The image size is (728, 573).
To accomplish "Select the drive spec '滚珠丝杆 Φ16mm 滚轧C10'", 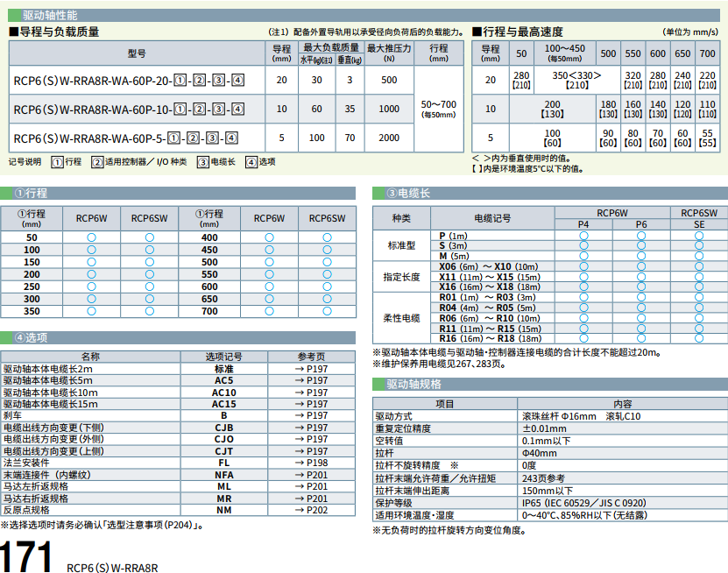I will 582,416.
